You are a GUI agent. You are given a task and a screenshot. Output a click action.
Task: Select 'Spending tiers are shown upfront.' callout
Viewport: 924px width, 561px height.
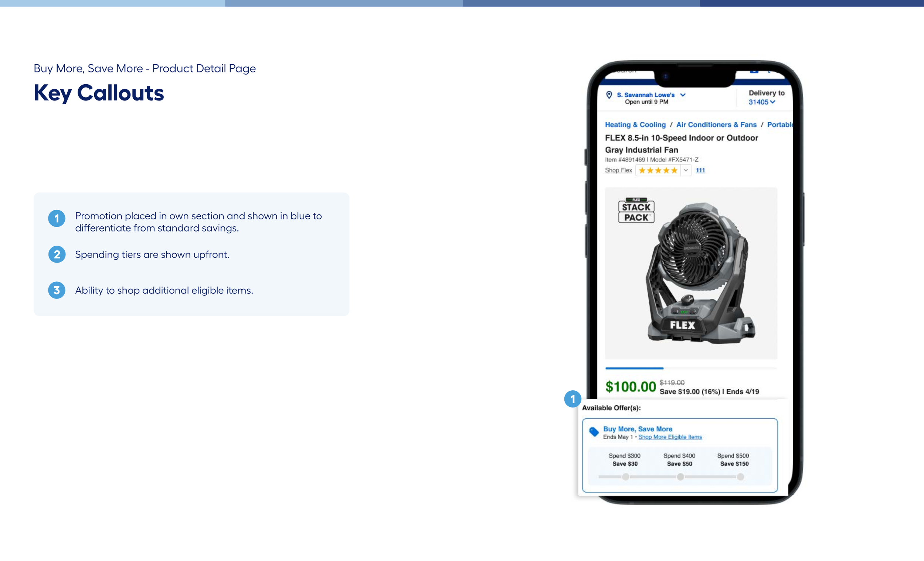152,254
